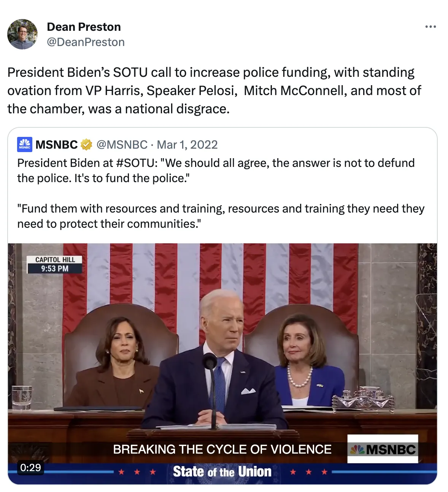
Task: Click the 0:29 video duration badge
Action: click(x=30, y=468)
